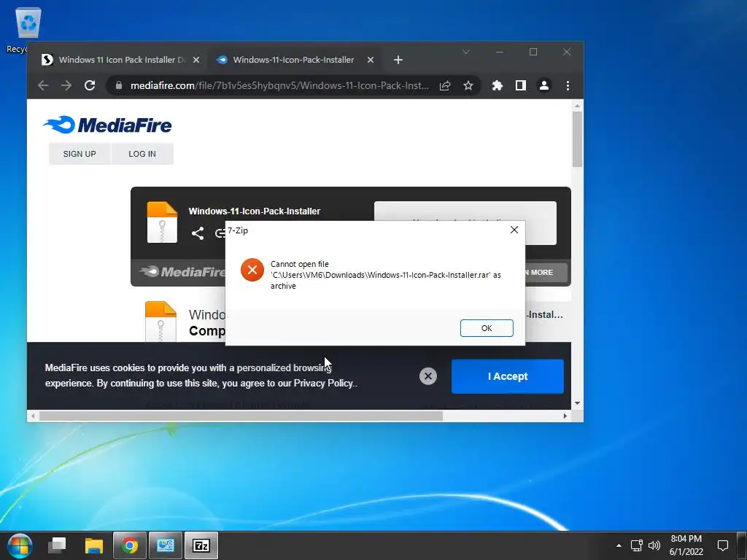Accept MediaFire cookies with I Accept
The width and height of the screenshot is (747, 560).
pos(508,376)
